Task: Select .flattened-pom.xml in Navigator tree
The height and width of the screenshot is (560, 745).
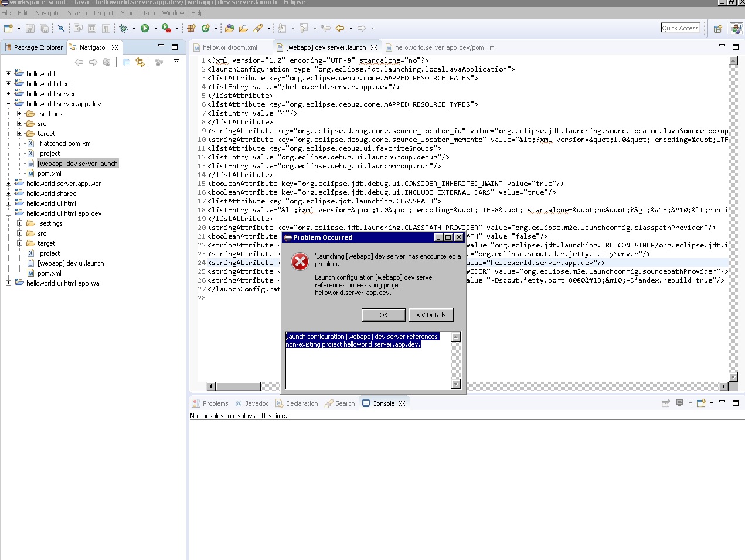Action: coord(65,144)
